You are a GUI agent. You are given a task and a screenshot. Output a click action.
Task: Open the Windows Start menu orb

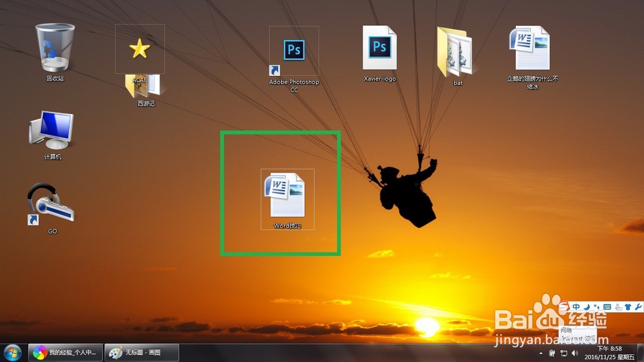(x=12, y=352)
